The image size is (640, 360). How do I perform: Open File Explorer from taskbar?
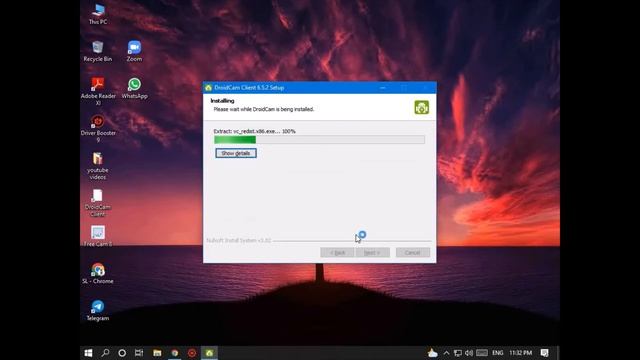(x=157, y=353)
